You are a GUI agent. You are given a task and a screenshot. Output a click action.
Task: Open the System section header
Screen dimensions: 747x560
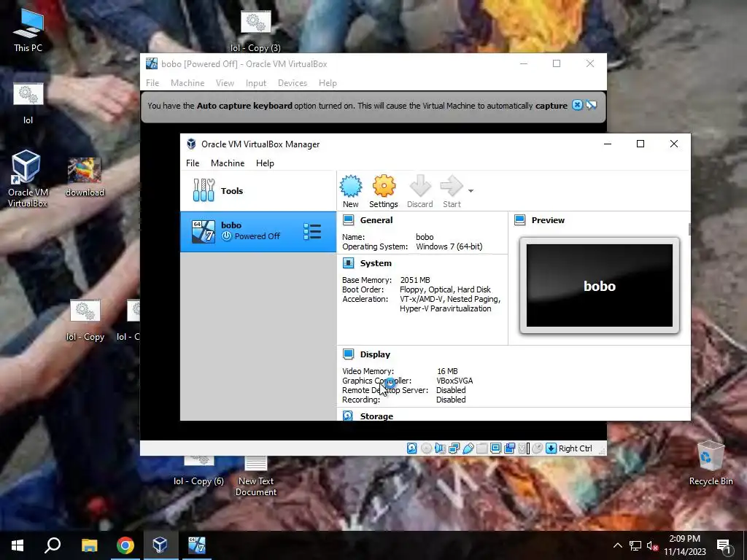coord(376,262)
